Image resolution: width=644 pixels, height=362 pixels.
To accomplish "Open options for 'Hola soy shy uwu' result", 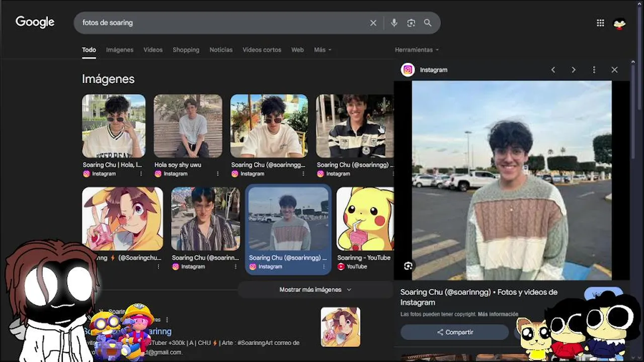I will pos(217,174).
